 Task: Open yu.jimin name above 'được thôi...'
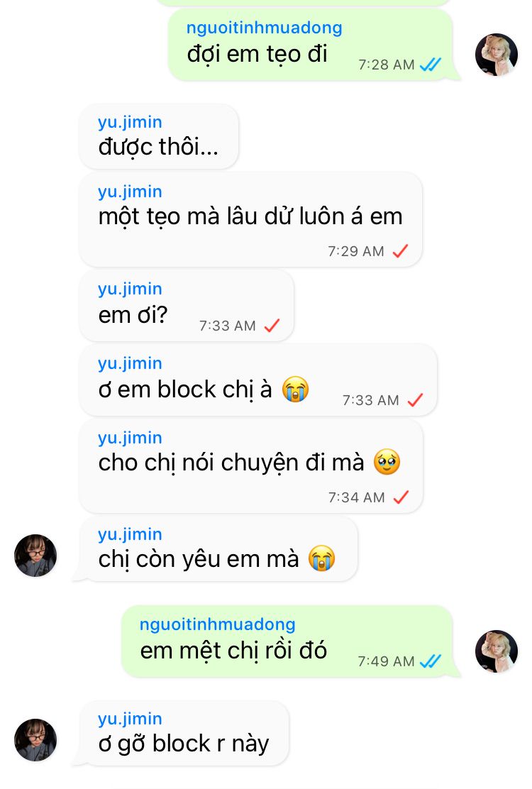[131, 122]
